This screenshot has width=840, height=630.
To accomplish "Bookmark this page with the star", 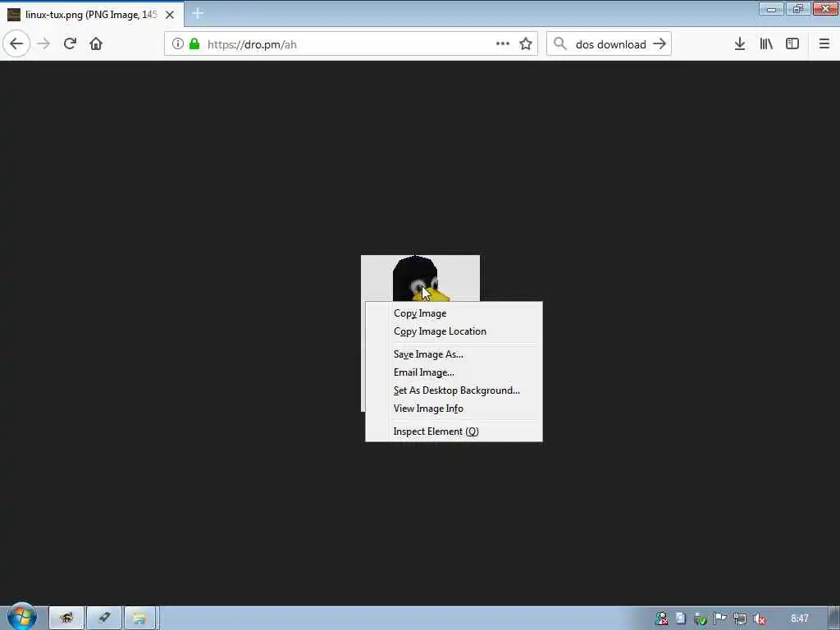I will [526, 44].
